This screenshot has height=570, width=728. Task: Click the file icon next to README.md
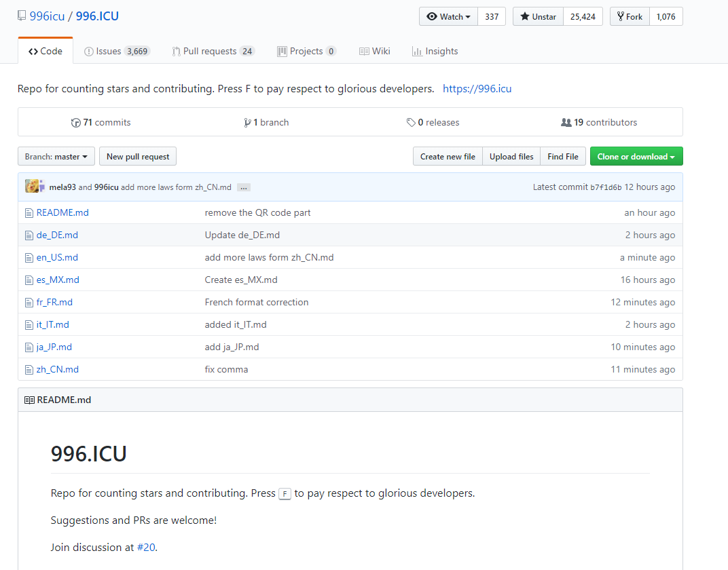point(29,213)
